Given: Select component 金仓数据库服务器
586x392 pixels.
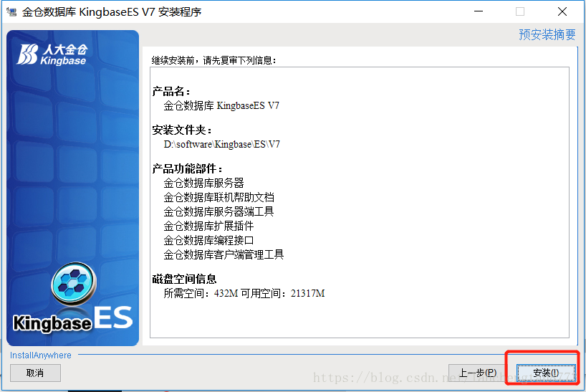Looking at the screenshot, I should 203,183.
